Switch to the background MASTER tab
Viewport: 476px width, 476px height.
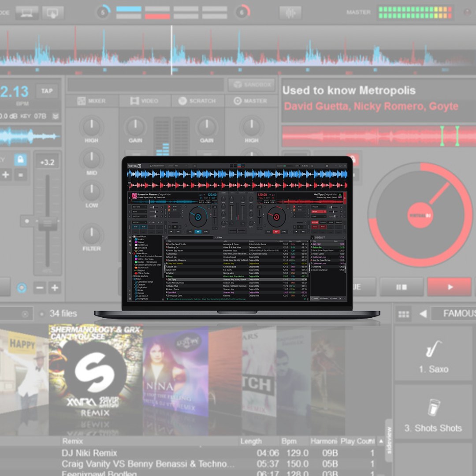coord(251,101)
